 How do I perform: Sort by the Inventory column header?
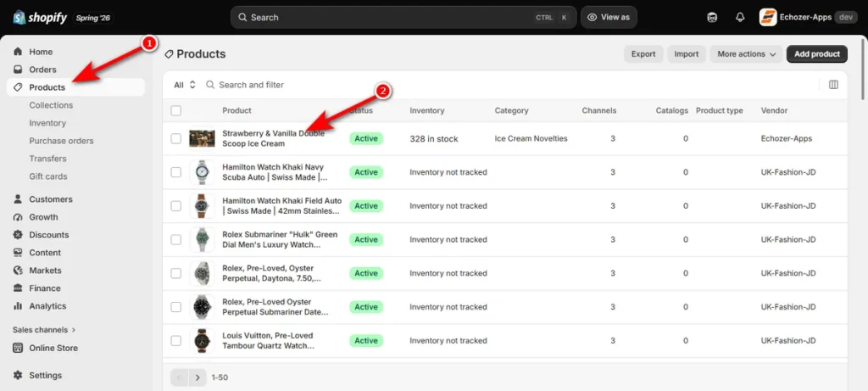pyautogui.click(x=427, y=111)
